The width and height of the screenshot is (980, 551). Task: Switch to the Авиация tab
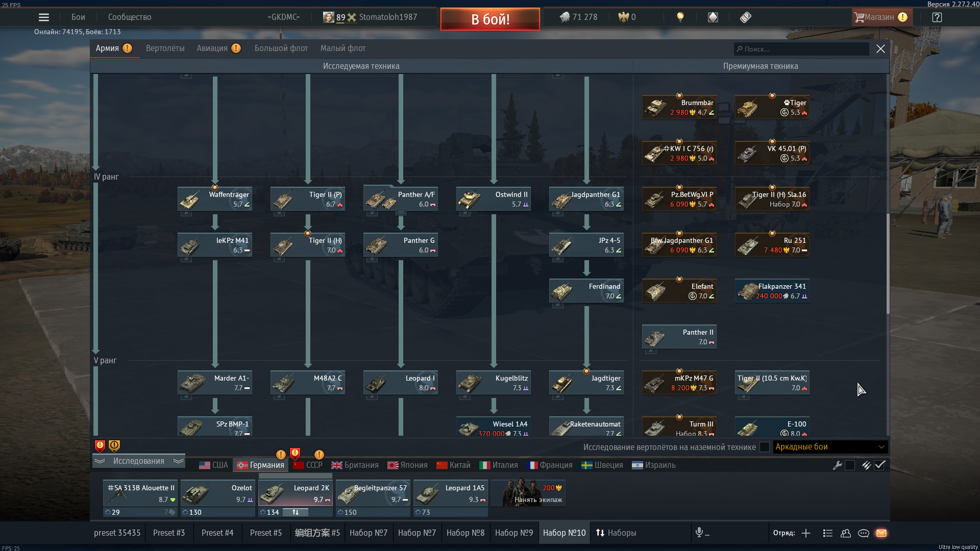[212, 48]
